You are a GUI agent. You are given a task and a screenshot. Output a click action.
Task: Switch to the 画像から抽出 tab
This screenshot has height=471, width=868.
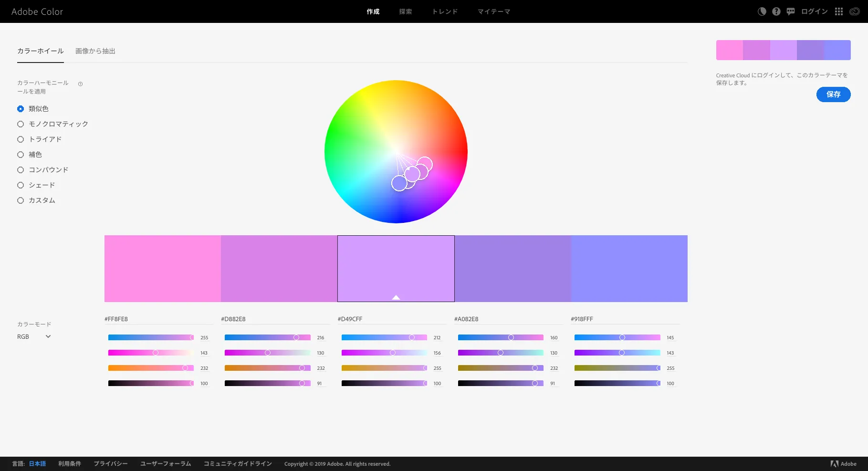tap(95, 51)
